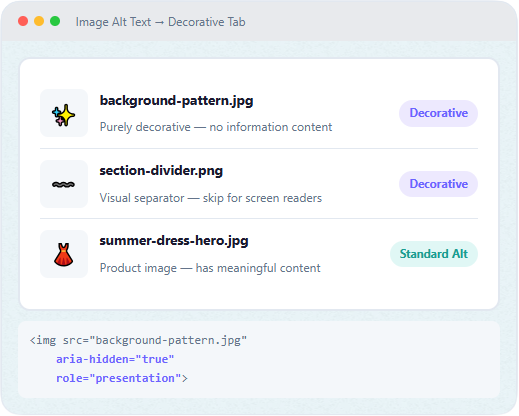Click the window title Image Alt Text
The height and width of the screenshot is (416, 519).
(x=113, y=22)
